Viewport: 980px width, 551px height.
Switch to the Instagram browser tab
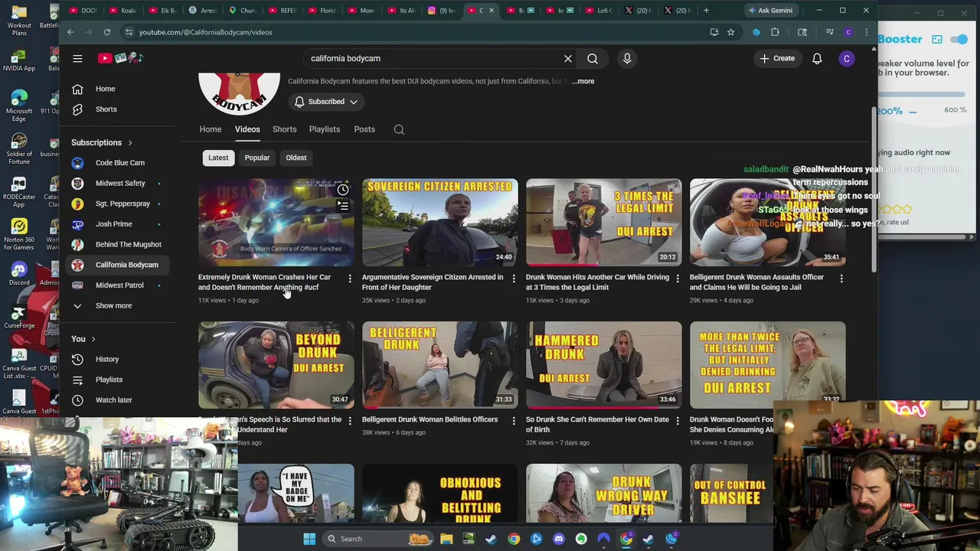pos(440,11)
